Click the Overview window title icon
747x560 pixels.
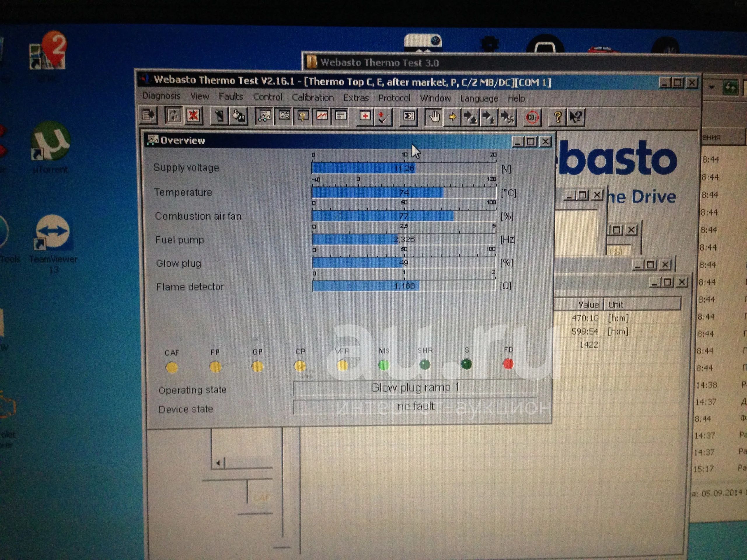pyautogui.click(x=153, y=140)
